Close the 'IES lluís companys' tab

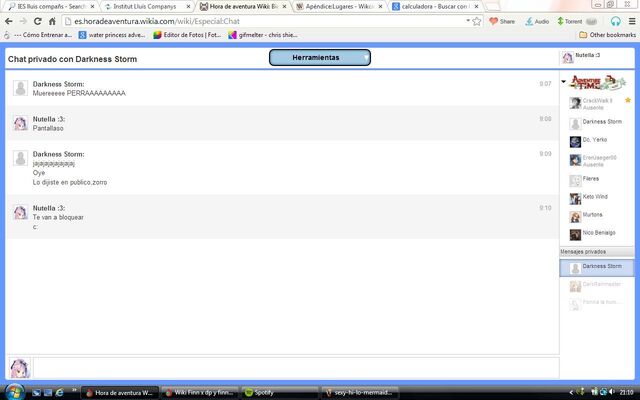(x=92, y=7)
